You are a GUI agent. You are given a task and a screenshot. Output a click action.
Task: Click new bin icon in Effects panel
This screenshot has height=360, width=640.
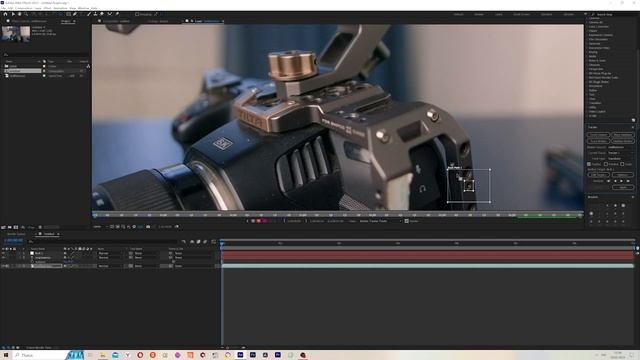click(633, 120)
